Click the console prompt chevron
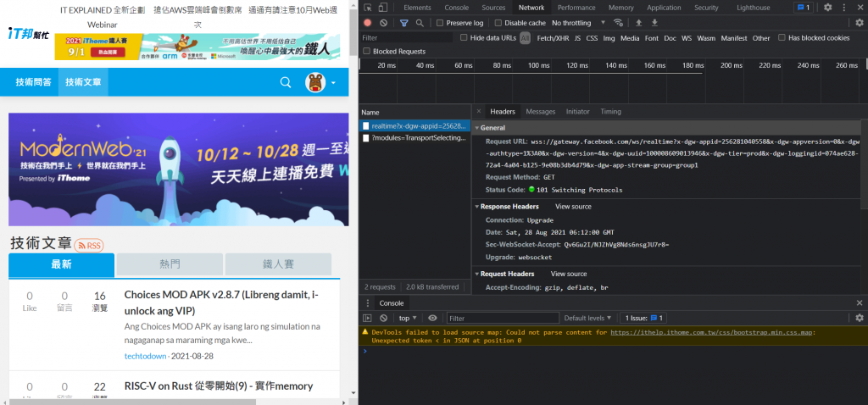Viewport: 868px width, 405px height. (x=364, y=351)
